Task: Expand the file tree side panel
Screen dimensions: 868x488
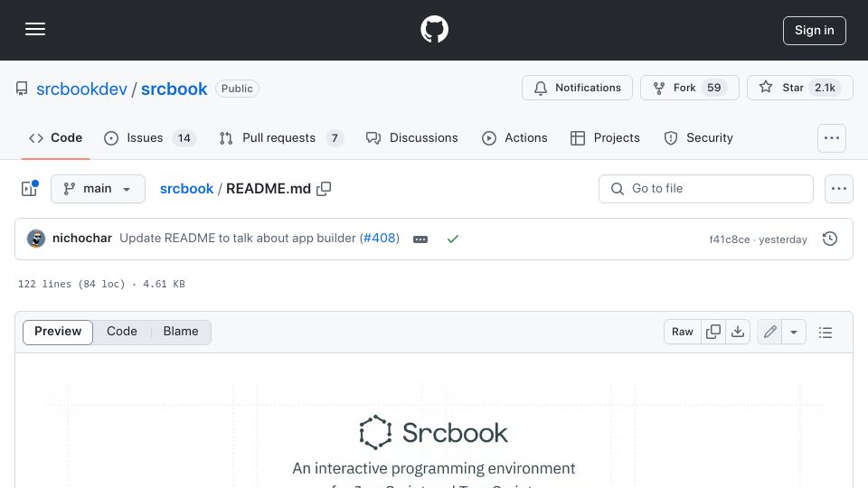Action: 29,189
